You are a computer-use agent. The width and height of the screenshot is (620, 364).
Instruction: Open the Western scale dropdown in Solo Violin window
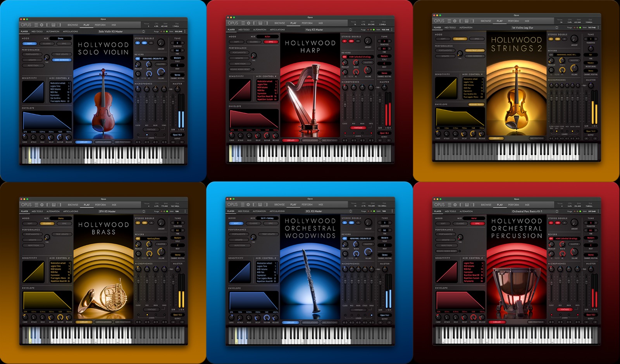[x=177, y=58]
